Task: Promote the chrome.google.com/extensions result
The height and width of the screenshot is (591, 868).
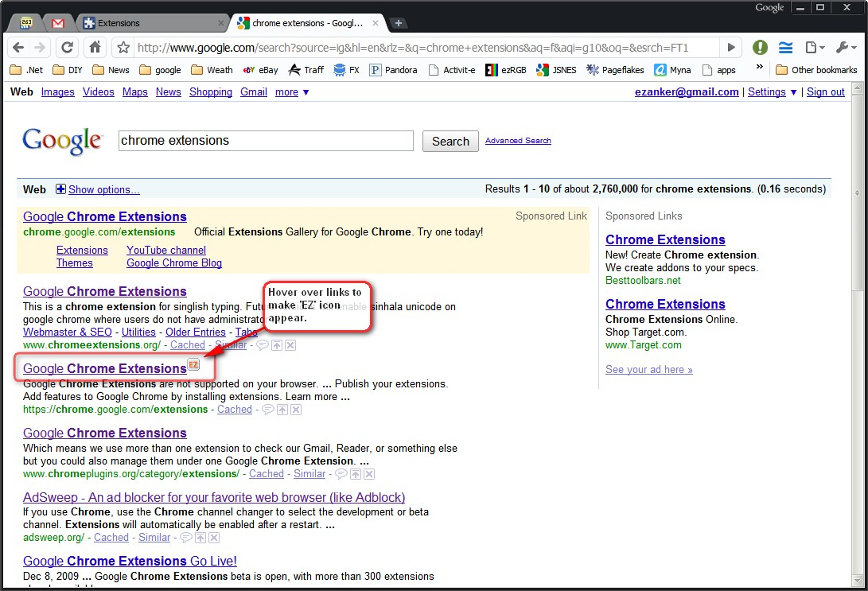Action: pyautogui.click(x=282, y=410)
